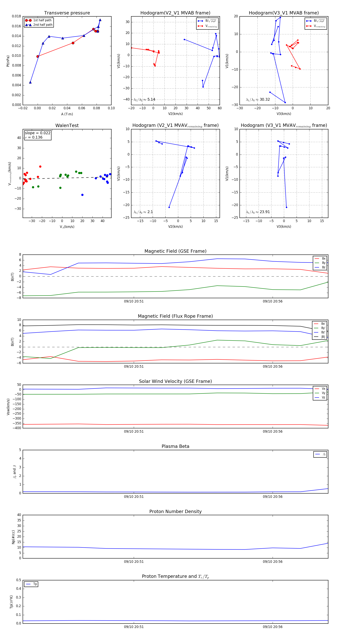Select the "2nd half path" legend entry
351x644 pixels.
coord(39,25)
